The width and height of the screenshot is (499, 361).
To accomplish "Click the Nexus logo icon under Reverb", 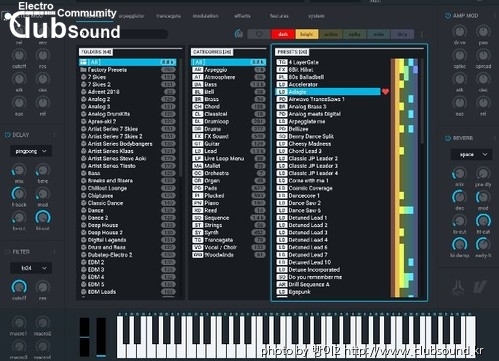I will (480, 287).
